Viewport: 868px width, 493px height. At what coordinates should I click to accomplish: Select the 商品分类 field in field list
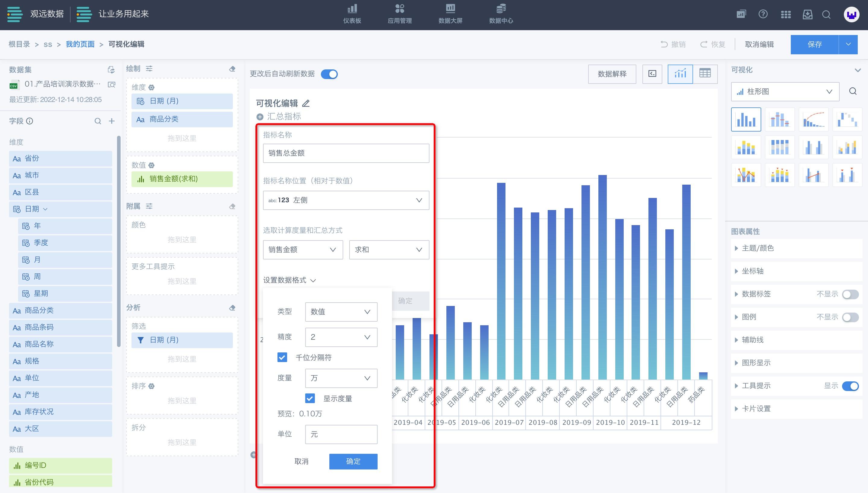click(61, 310)
